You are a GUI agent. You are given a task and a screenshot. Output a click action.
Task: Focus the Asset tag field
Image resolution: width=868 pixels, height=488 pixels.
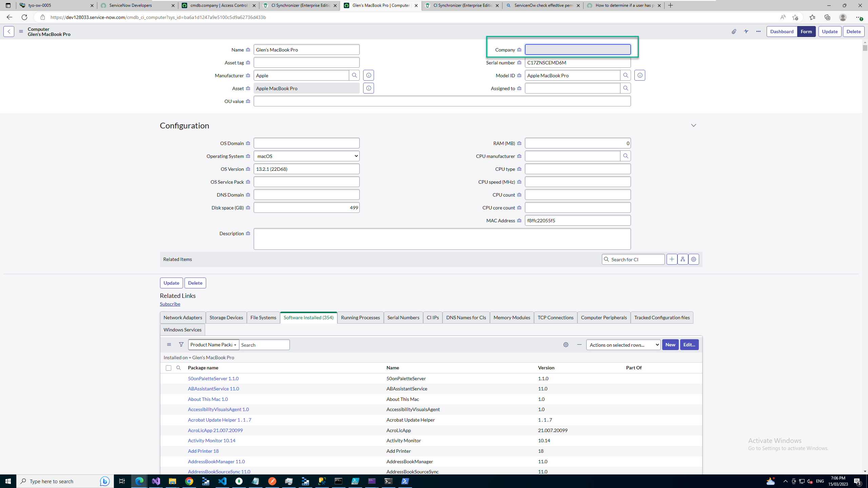click(307, 62)
